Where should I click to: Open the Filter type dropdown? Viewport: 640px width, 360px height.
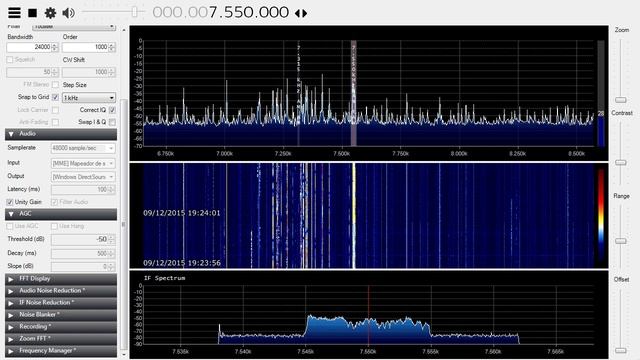coord(74,27)
